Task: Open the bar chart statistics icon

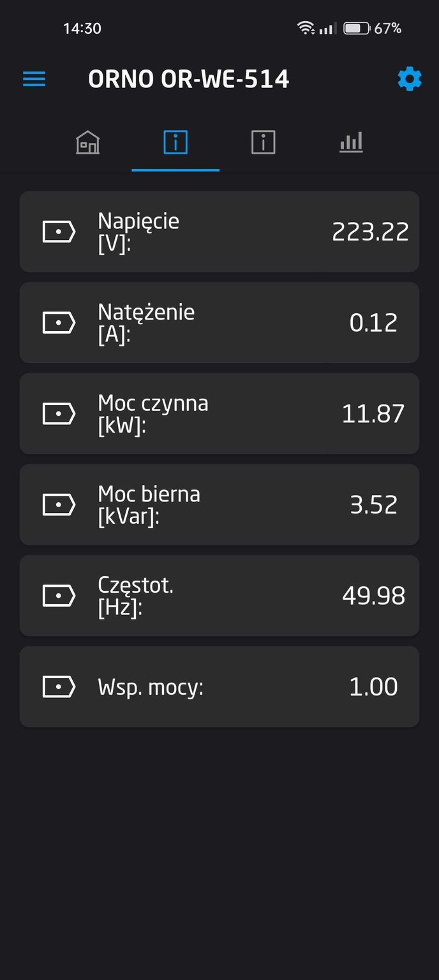Action: click(x=350, y=143)
